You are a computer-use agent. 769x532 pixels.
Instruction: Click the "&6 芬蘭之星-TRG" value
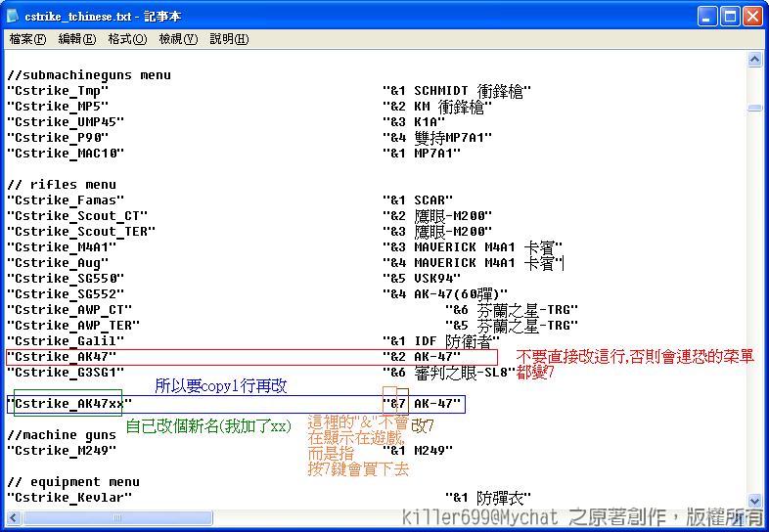512,310
